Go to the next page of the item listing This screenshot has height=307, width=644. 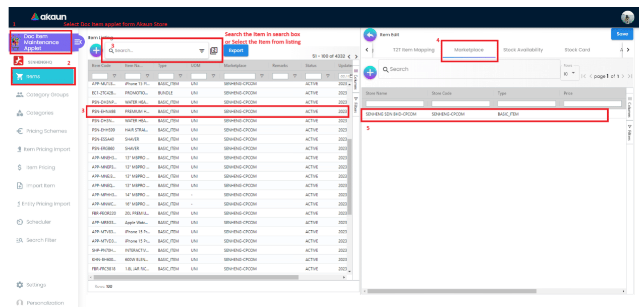356,56
